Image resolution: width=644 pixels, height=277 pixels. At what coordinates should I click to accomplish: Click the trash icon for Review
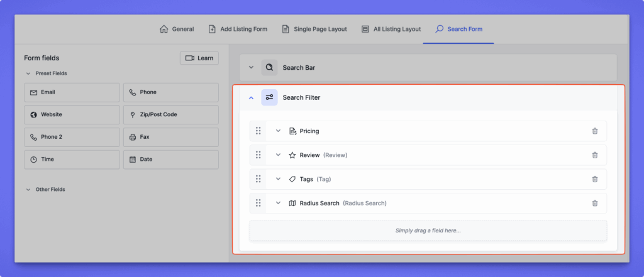[594, 155]
